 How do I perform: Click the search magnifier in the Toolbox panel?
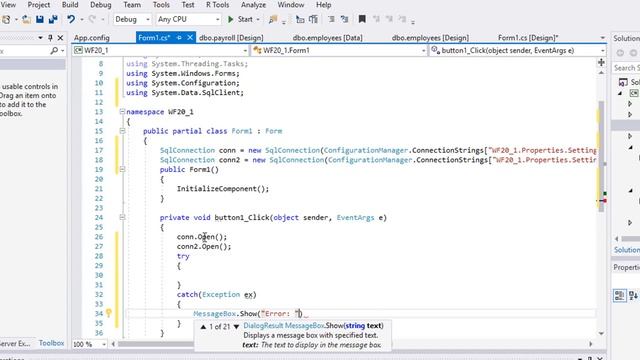[54, 51]
